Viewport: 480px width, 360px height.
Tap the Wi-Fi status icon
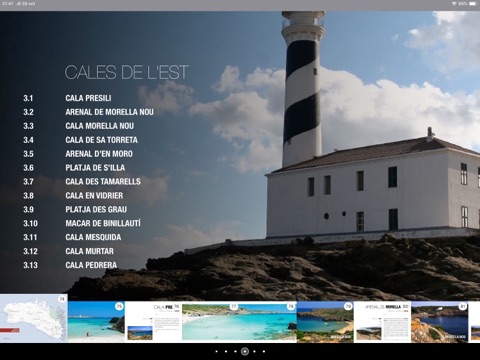tap(454, 4)
